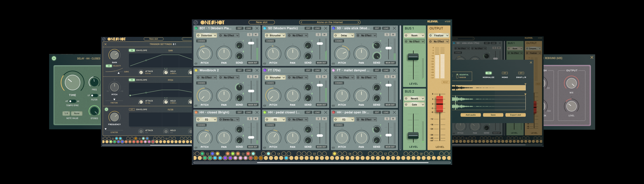Image resolution: width=644 pixels, height=184 pixels.
Task: Mute the BD1 slot
Action: (x=256, y=34)
